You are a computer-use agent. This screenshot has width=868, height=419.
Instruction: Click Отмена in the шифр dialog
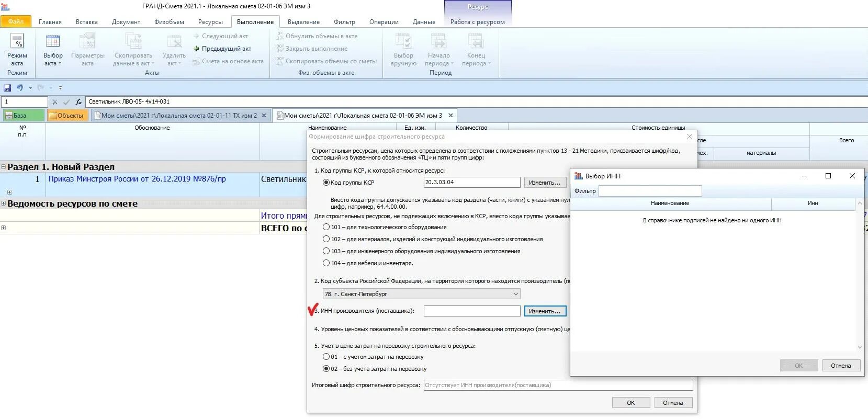[x=673, y=403]
